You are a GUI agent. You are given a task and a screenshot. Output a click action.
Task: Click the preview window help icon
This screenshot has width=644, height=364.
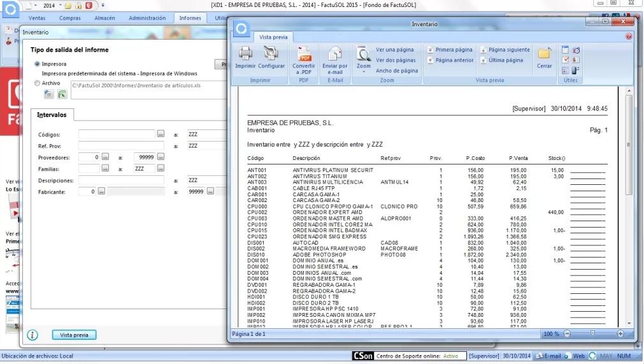click(x=628, y=36)
